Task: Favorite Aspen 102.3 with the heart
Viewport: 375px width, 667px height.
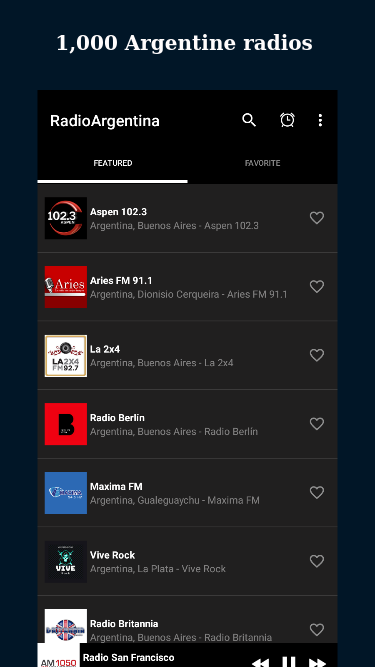Action: [317, 218]
